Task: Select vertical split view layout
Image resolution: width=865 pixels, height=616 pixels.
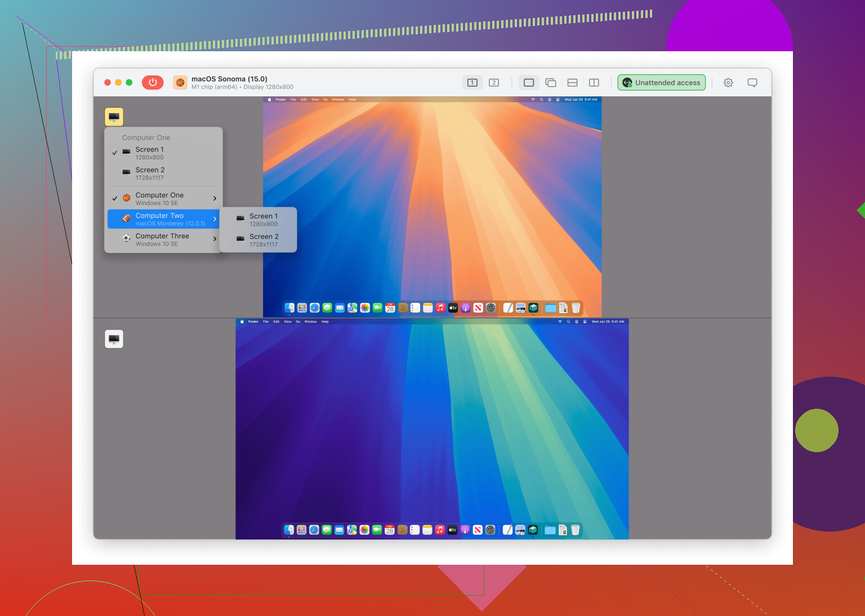Action: coord(594,83)
